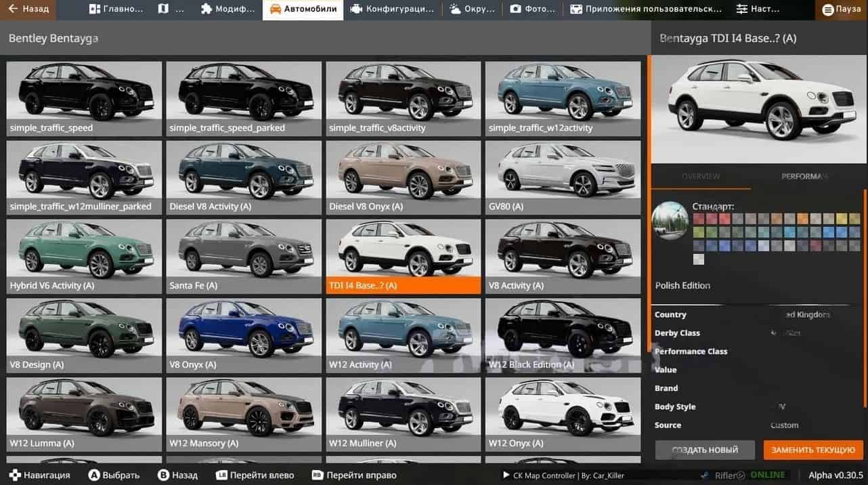
Task: Pick the orange standard color swatch
Action: [802, 219]
